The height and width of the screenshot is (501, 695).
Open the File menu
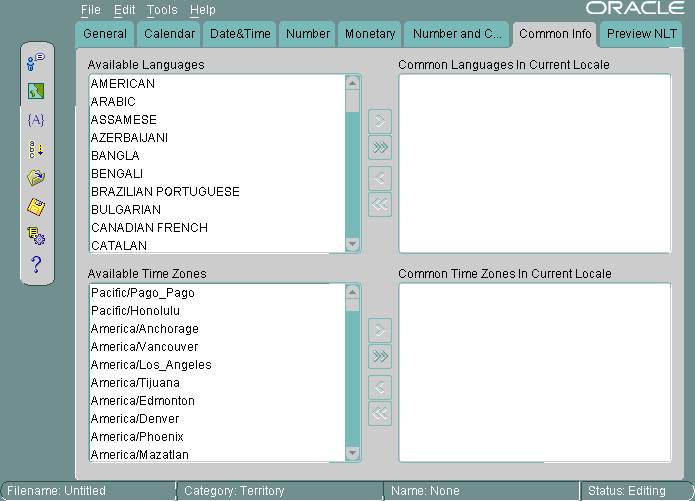point(91,10)
